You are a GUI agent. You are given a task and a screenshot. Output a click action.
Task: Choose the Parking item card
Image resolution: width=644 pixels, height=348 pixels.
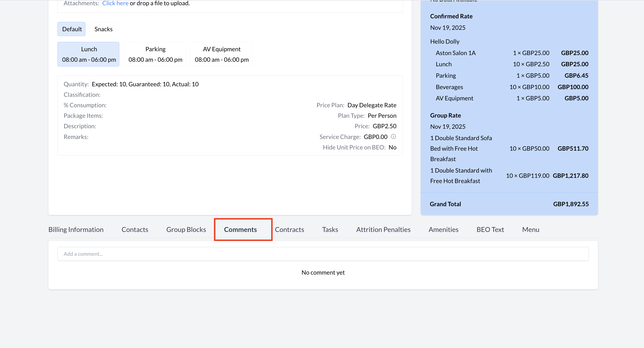point(155,54)
